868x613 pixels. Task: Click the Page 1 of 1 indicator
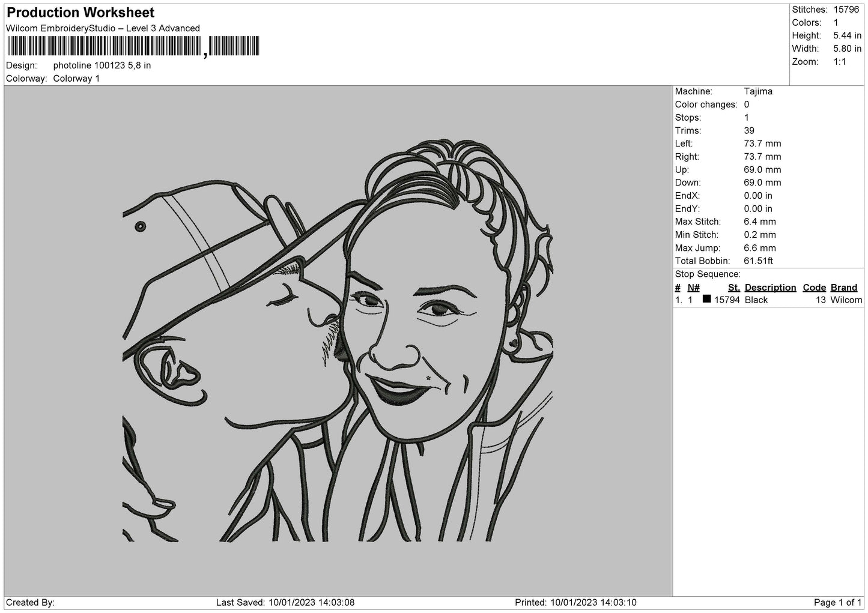[x=837, y=602]
